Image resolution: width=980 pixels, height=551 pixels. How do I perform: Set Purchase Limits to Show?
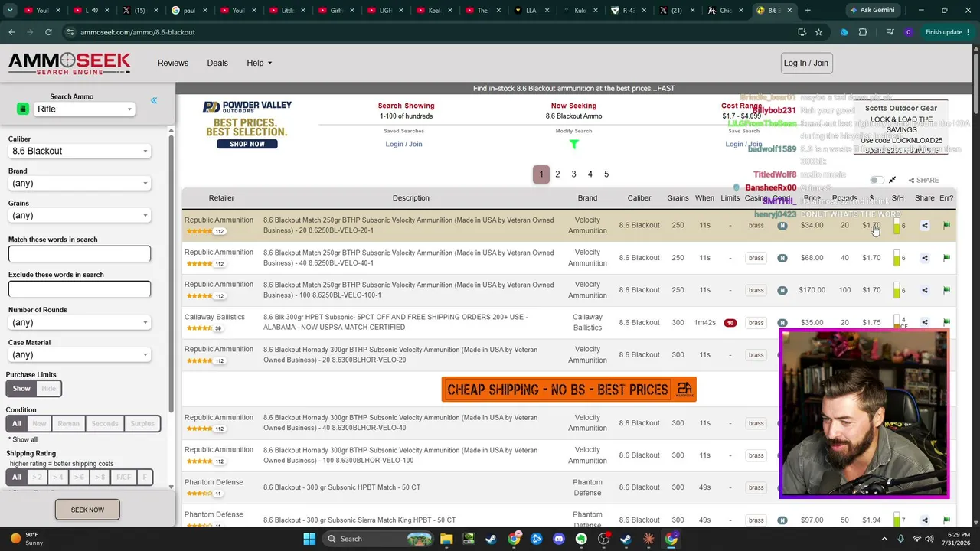click(21, 389)
